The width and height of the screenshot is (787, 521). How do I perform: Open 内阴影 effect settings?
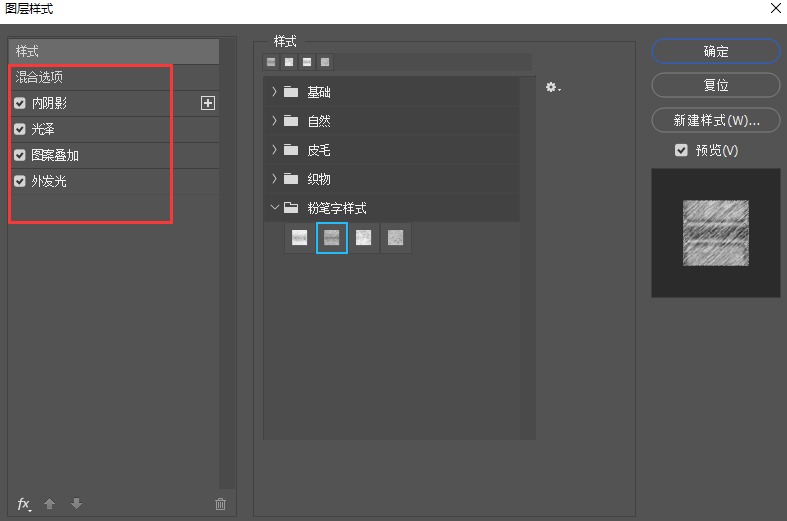pyautogui.click(x=49, y=103)
